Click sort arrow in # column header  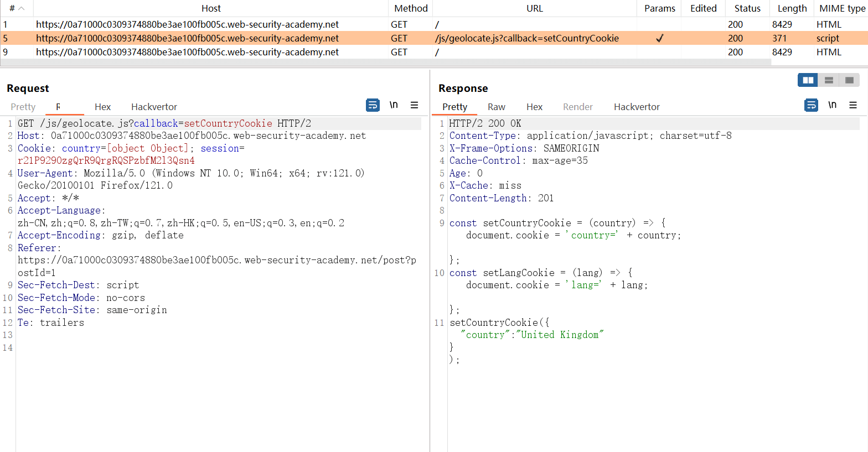coord(22,8)
